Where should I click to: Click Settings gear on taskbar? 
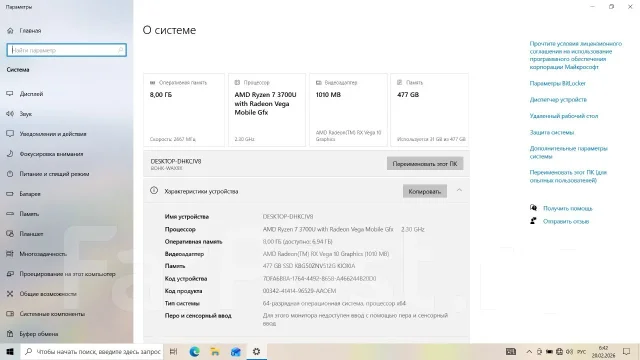[256, 351]
